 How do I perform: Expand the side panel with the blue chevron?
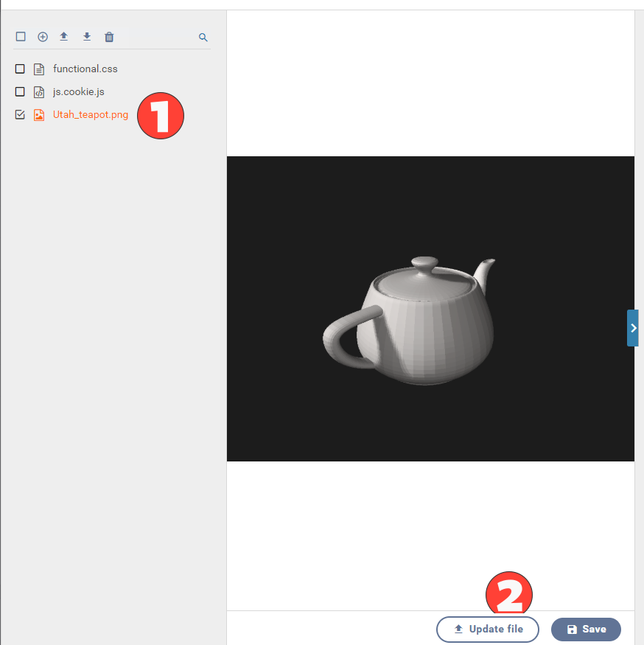(x=633, y=328)
